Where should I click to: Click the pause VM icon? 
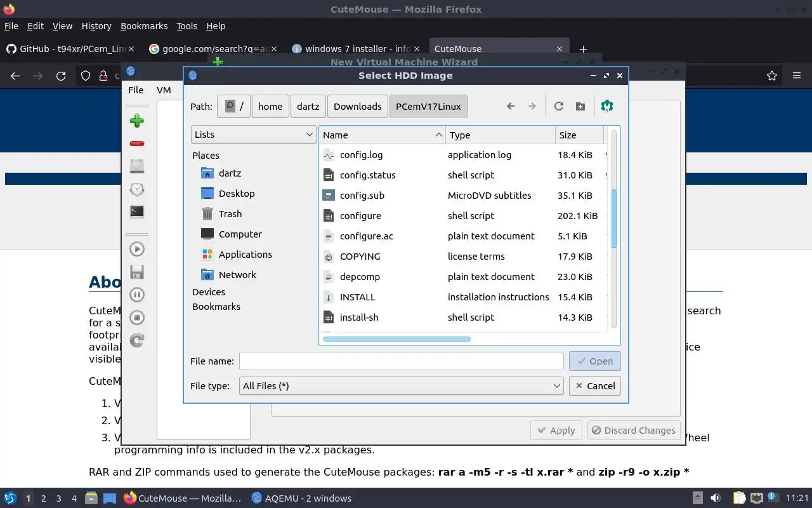coord(137,295)
